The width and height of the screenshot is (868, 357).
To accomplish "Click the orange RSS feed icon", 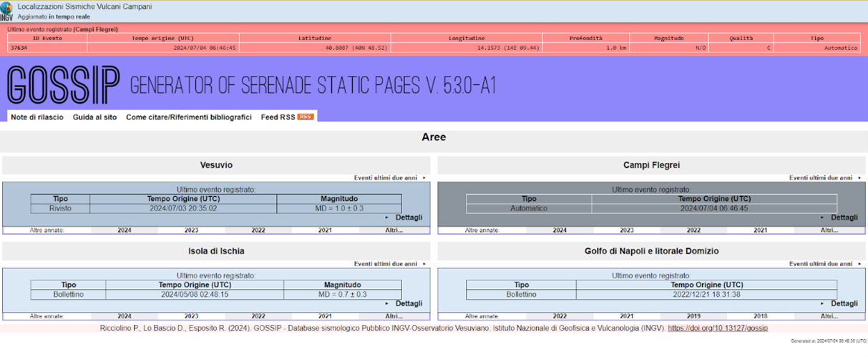I will tap(306, 117).
